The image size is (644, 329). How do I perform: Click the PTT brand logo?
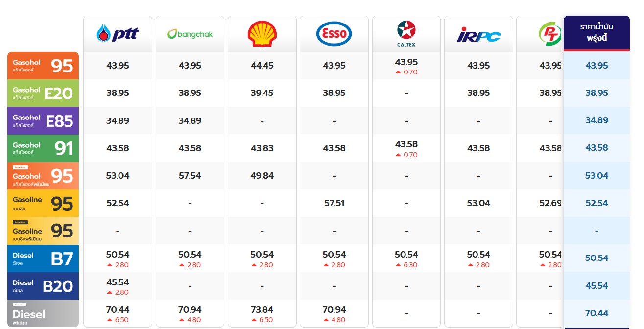pyautogui.click(x=118, y=34)
